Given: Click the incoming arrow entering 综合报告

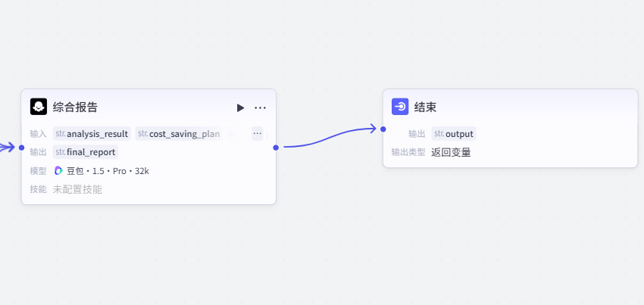Looking at the screenshot, I should [x=8, y=147].
